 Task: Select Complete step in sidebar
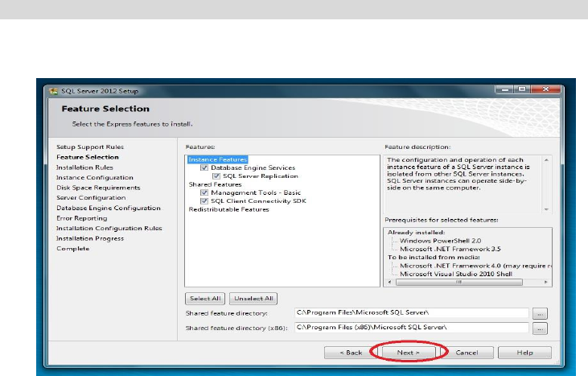pyautogui.click(x=72, y=249)
